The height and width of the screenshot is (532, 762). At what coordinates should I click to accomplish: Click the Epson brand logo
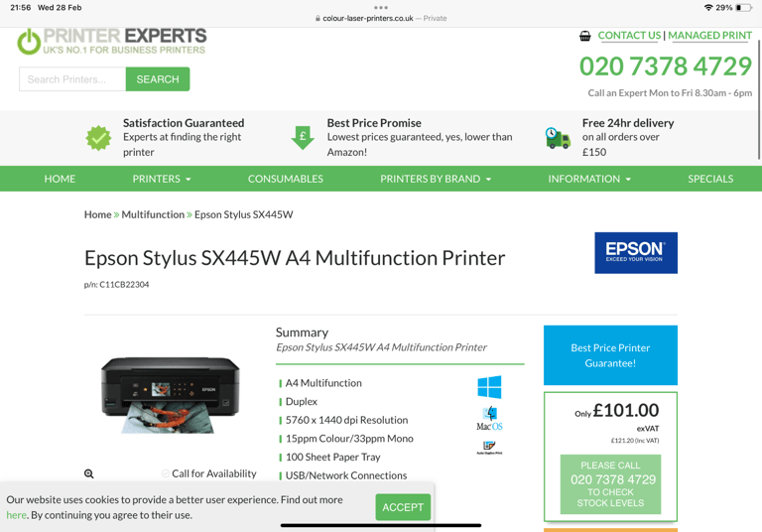coord(636,253)
